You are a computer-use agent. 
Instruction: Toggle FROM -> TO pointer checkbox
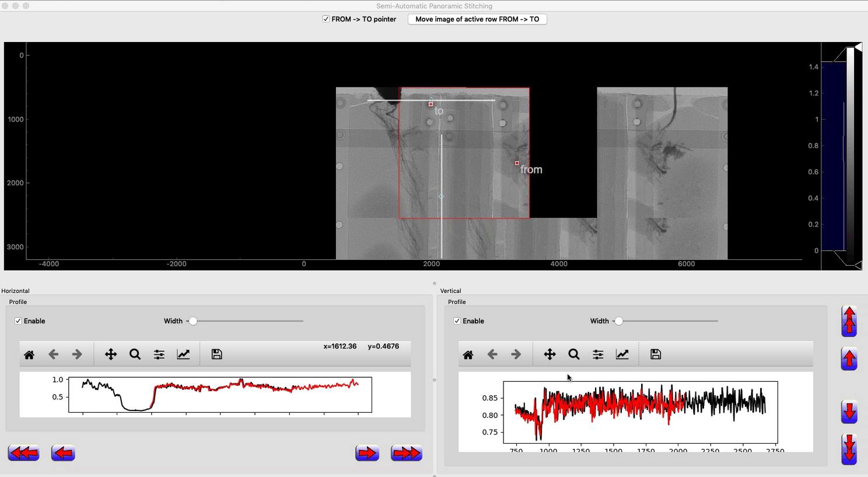point(326,19)
